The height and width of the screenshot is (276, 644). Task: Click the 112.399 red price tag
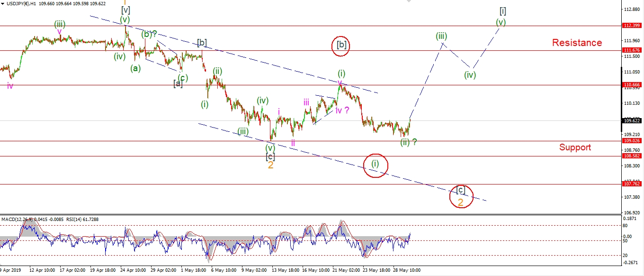tap(633, 26)
